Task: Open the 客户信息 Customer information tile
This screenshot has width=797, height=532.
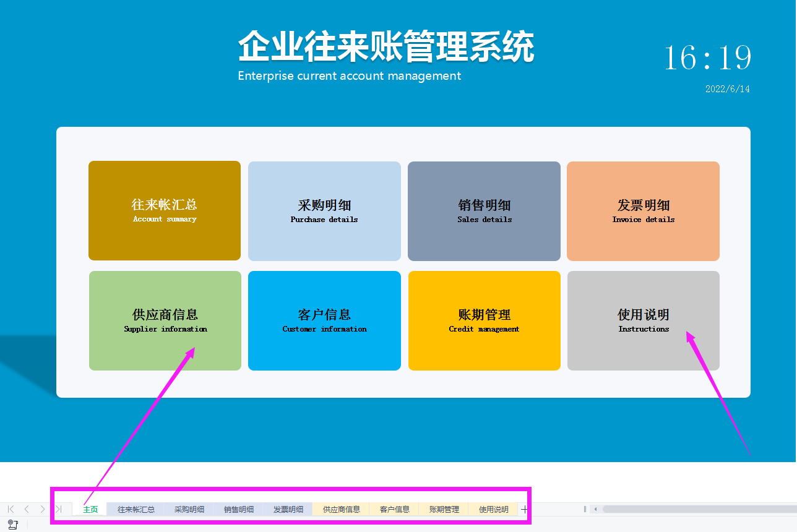Action: 324,320
